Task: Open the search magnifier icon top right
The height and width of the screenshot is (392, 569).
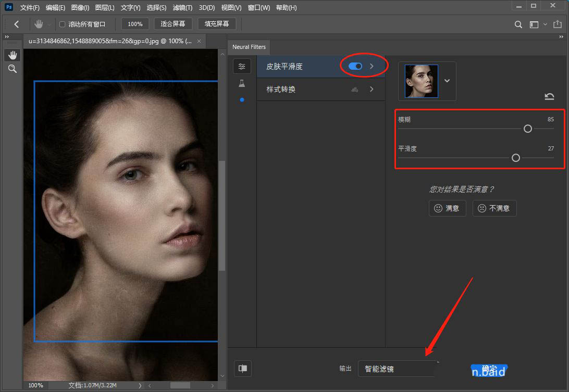Action: 518,24
